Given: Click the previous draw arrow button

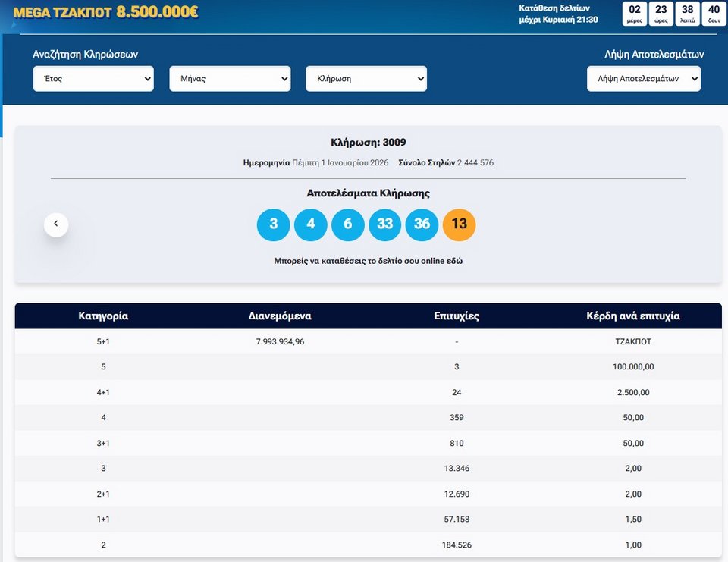Looking at the screenshot, I should coord(56,224).
